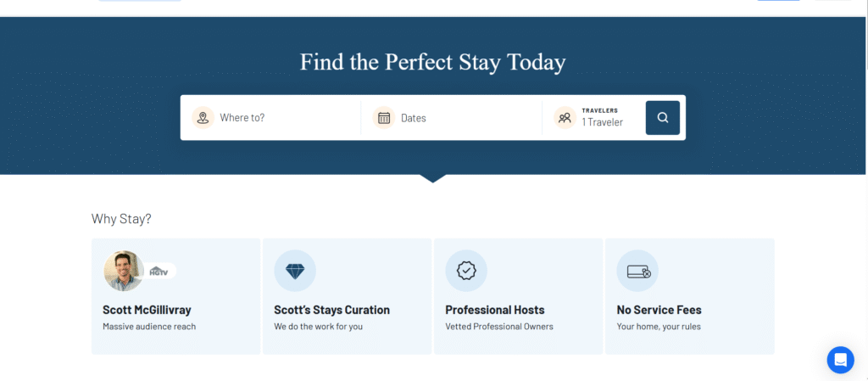
Task: Expand the Travelers 1 Traveler selector
Action: [x=594, y=117]
